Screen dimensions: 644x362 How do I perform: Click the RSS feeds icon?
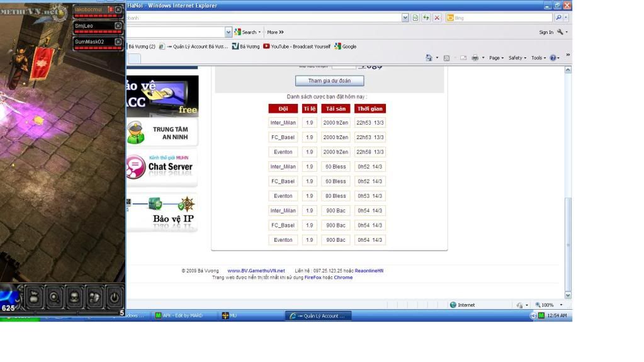click(x=446, y=58)
